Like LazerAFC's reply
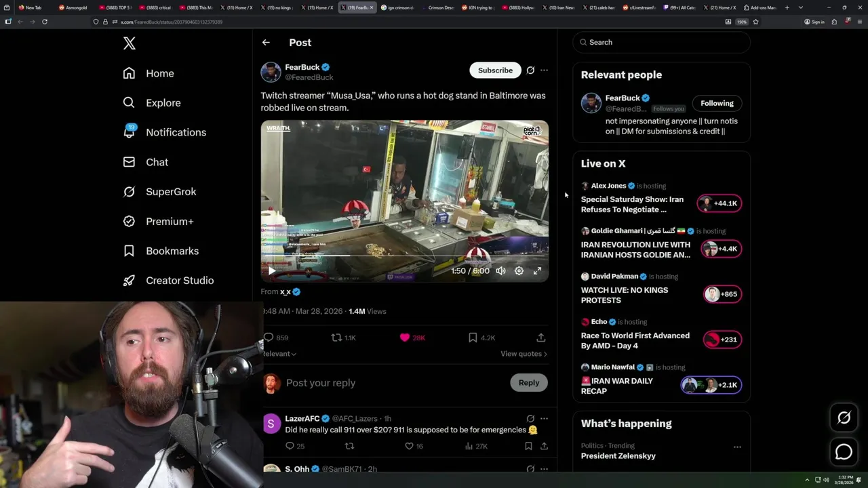The height and width of the screenshot is (488, 868). coord(414,446)
